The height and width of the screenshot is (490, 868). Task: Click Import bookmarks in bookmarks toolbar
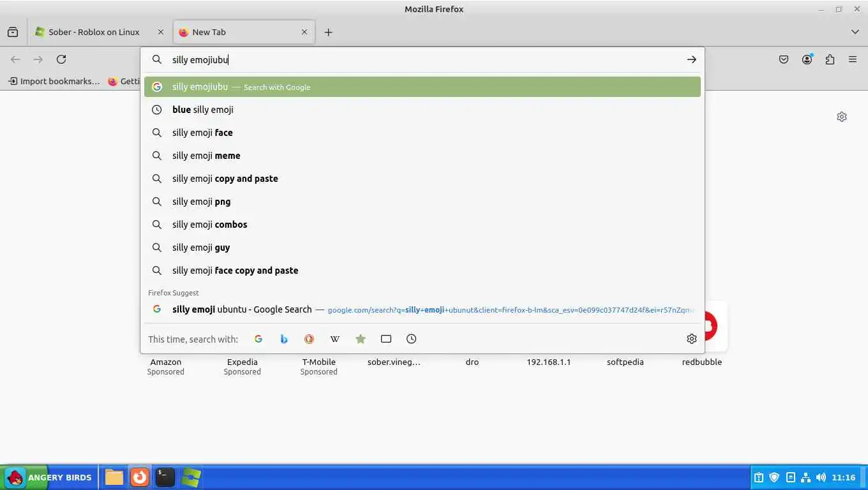pos(54,81)
